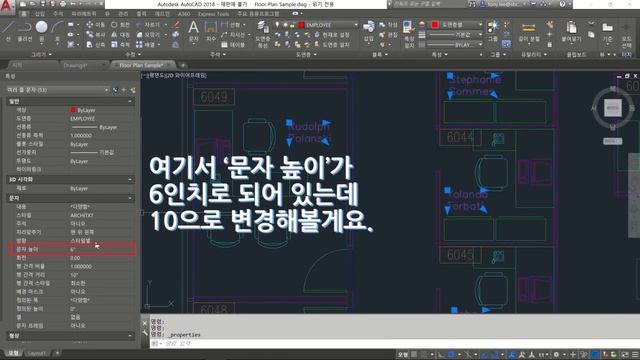Open the EMPLOYEE layer dropdown
640x360 pixels.
point(316,25)
